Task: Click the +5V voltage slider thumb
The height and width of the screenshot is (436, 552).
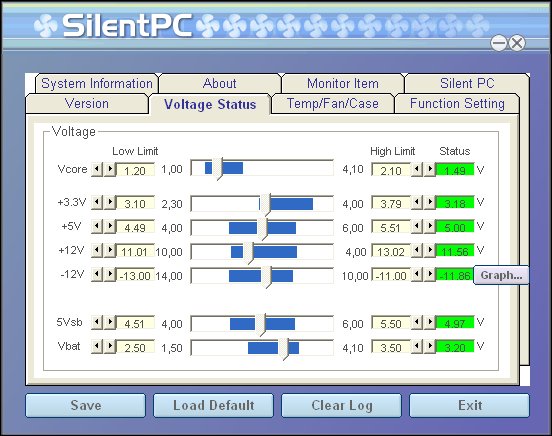Action: point(262,229)
